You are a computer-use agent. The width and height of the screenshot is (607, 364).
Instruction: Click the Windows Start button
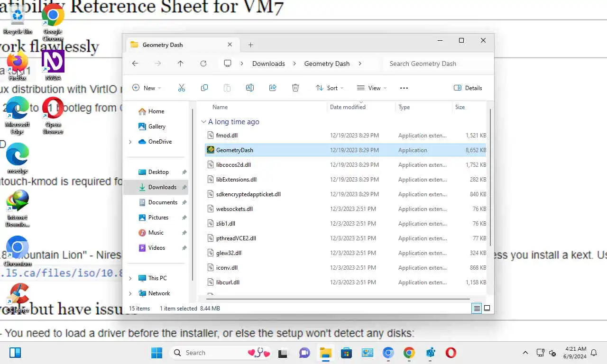click(156, 353)
